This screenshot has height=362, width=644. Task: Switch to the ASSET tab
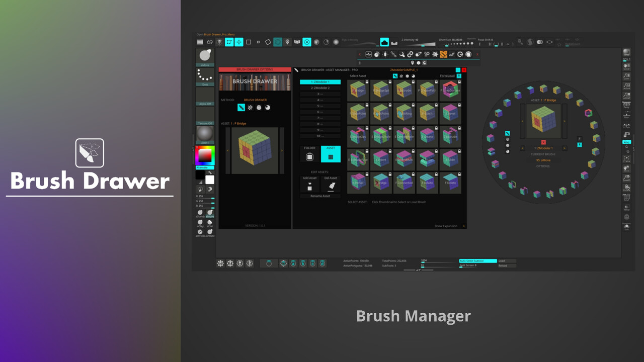(331, 154)
